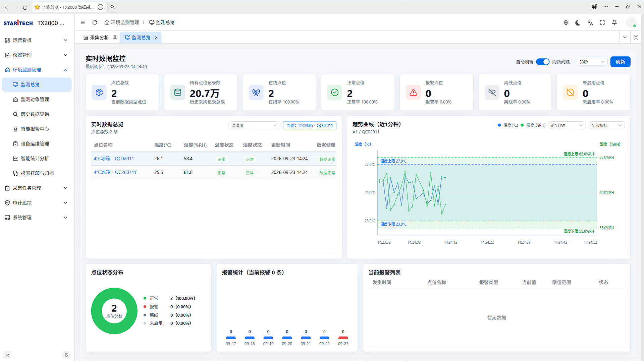
Task: Click the page reload icon beside breadcrumb
Action: click(x=95, y=22)
